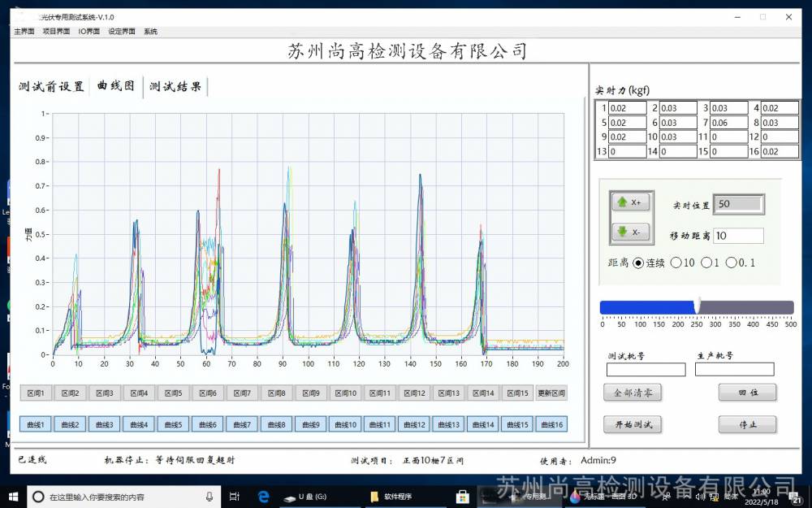
Task: Switch to the 测试前设置 tab
Action: coord(51,87)
